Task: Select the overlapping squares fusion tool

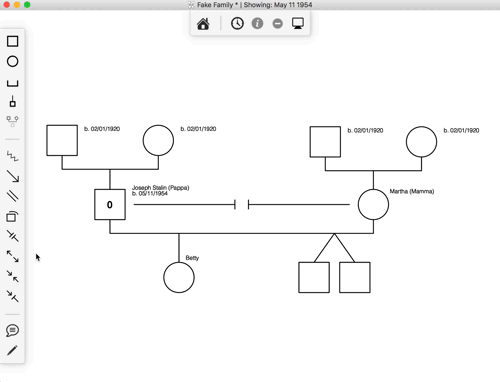Action: 12,217
